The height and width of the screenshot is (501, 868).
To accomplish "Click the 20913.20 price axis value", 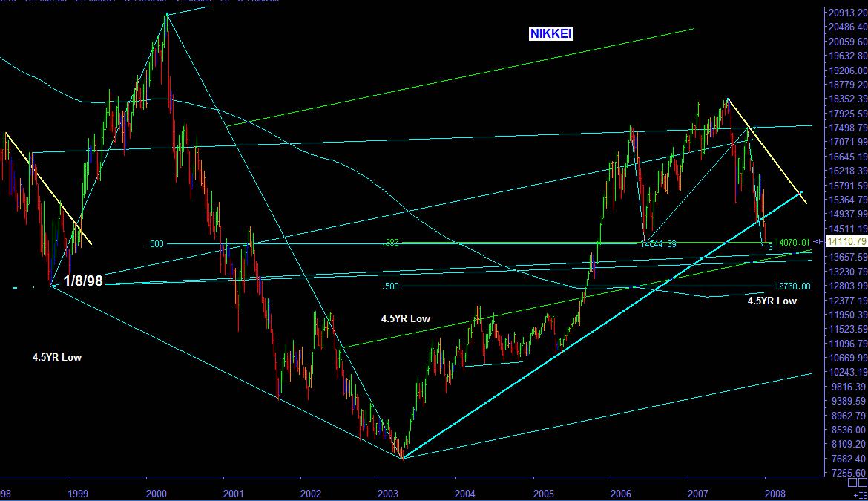I will (847, 13).
